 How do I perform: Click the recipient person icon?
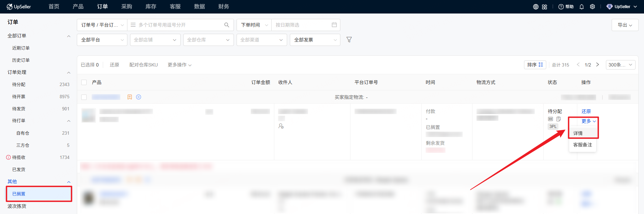[281, 126]
